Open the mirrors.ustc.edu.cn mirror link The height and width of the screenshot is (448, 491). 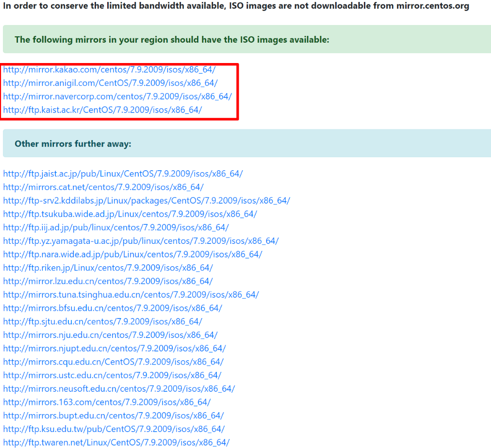click(112, 375)
